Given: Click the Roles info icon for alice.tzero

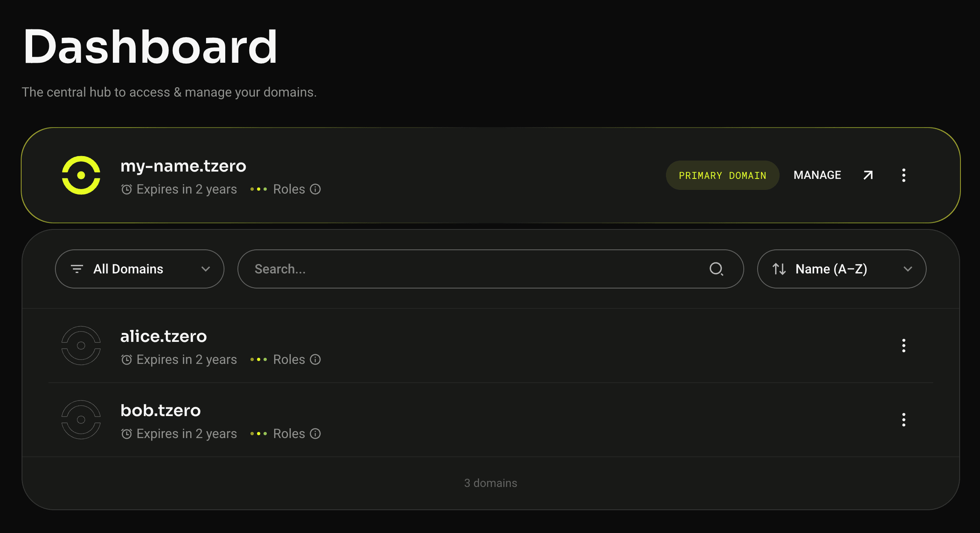Looking at the screenshot, I should (x=315, y=359).
